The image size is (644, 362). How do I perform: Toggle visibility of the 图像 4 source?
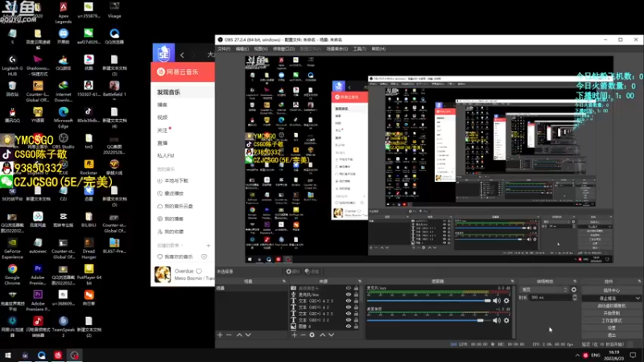349,327
